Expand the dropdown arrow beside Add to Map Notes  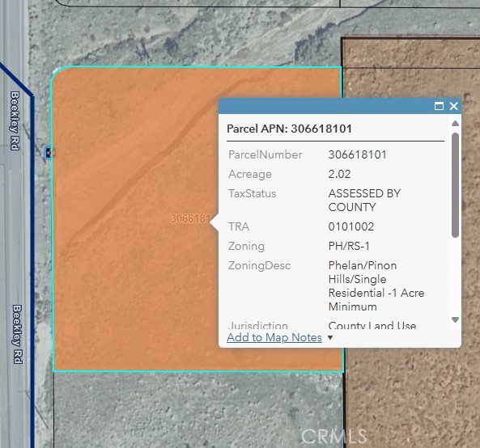[x=330, y=337]
